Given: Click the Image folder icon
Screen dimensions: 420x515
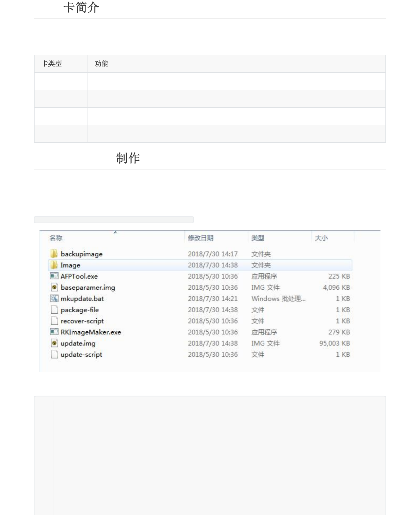Looking at the screenshot, I should tap(54, 265).
